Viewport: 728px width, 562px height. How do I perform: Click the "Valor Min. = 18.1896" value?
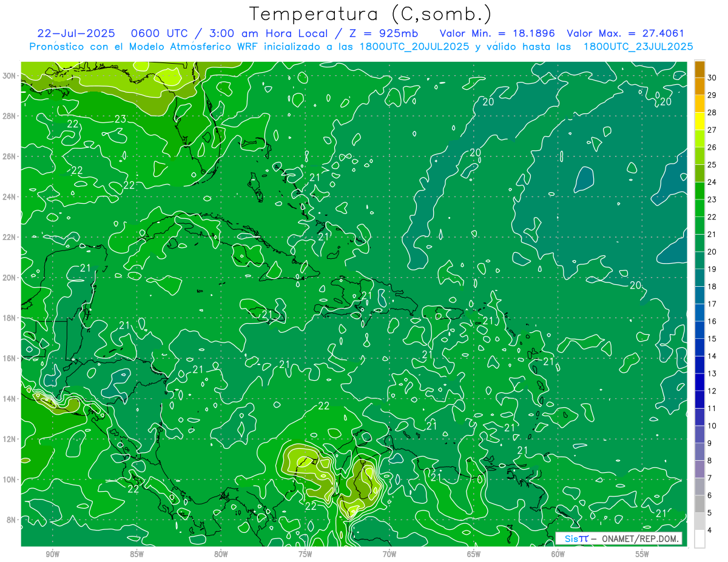point(497,33)
